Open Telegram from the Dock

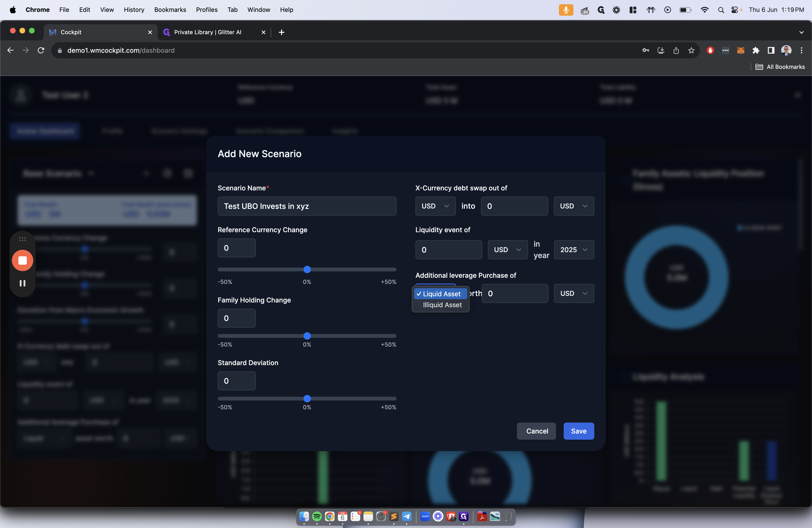pos(407,516)
